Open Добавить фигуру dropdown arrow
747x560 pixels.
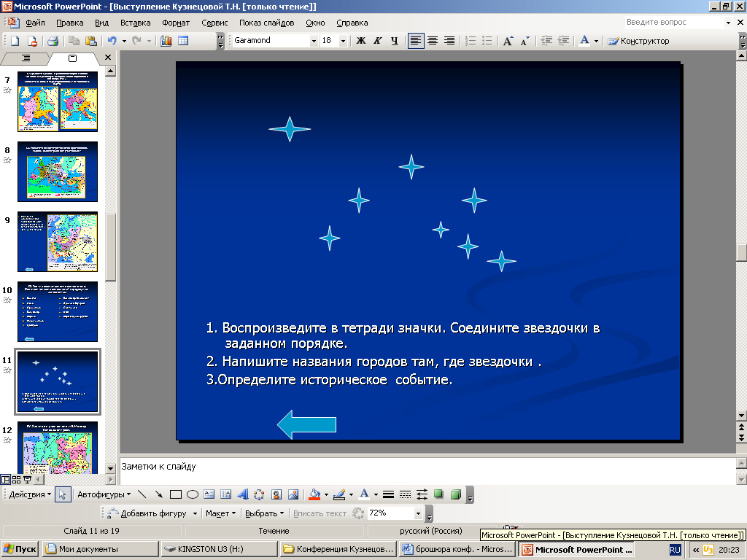pyautogui.click(x=194, y=513)
